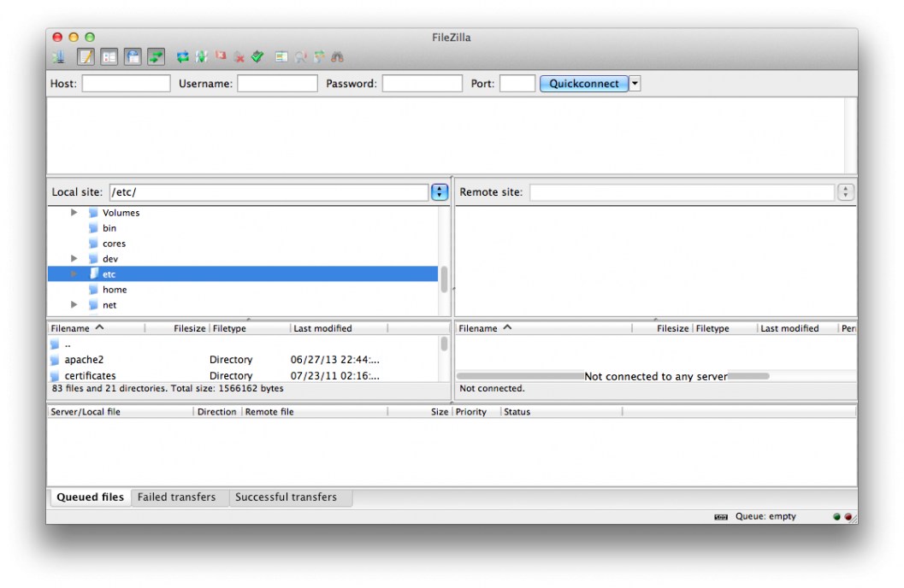The width and height of the screenshot is (904, 588).
Task: Click the remote list Filesize header
Action: pos(663,328)
